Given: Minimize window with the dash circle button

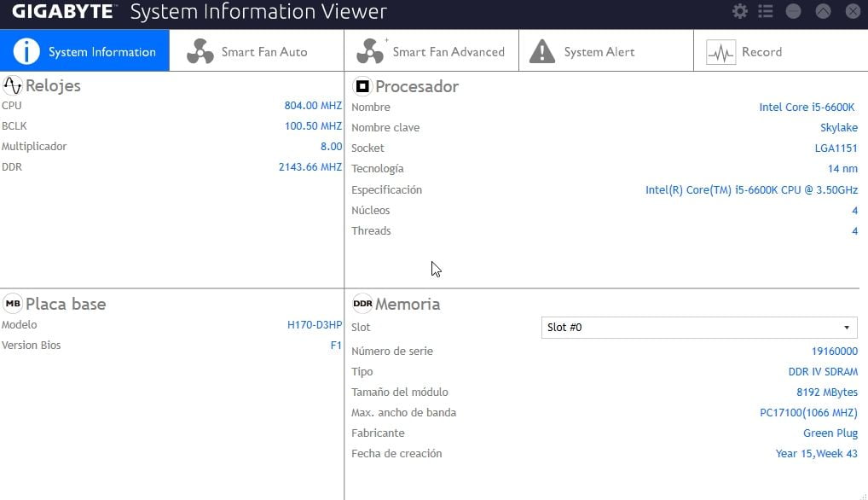Looking at the screenshot, I should coord(793,11).
